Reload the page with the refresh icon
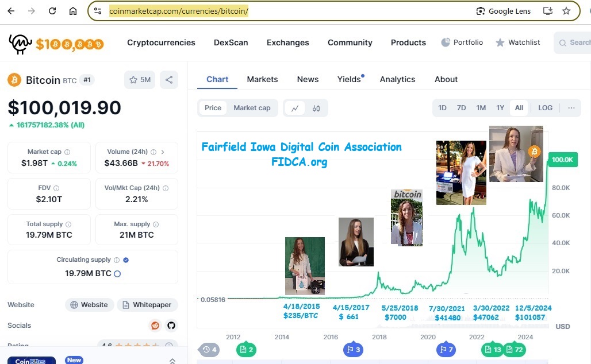Image resolution: width=591 pixels, height=364 pixels. (52, 11)
